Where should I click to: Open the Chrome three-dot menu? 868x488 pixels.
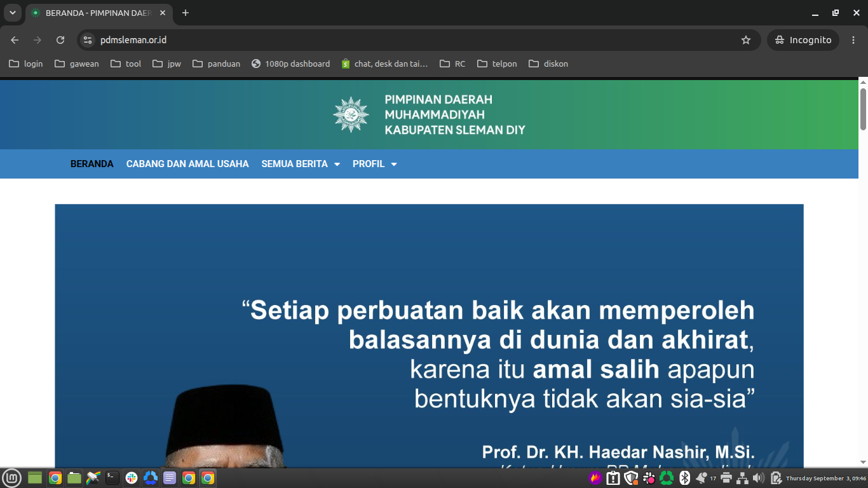853,40
